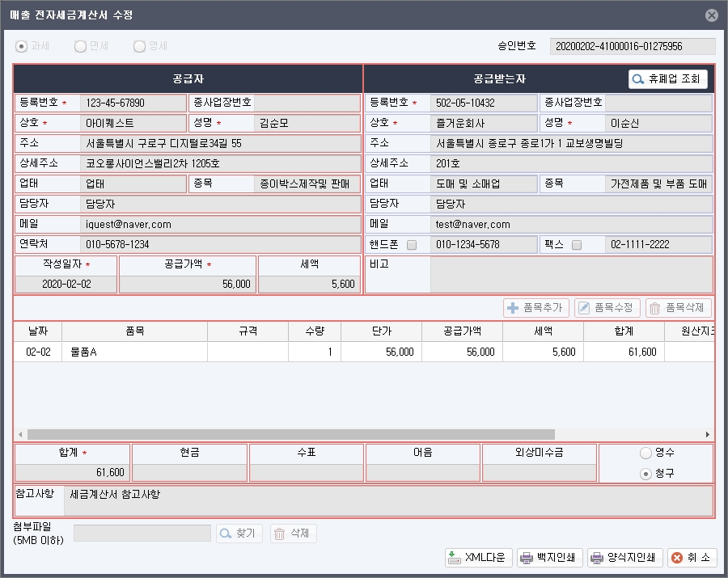Select the 과세 radio option
The height and width of the screenshot is (578, 728).
click(21, 46)
